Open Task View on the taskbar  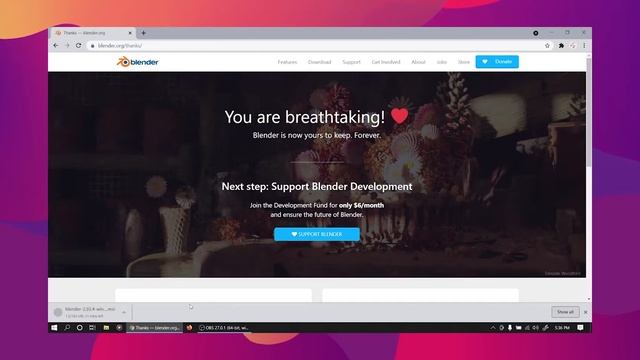(x=92, y=327)
